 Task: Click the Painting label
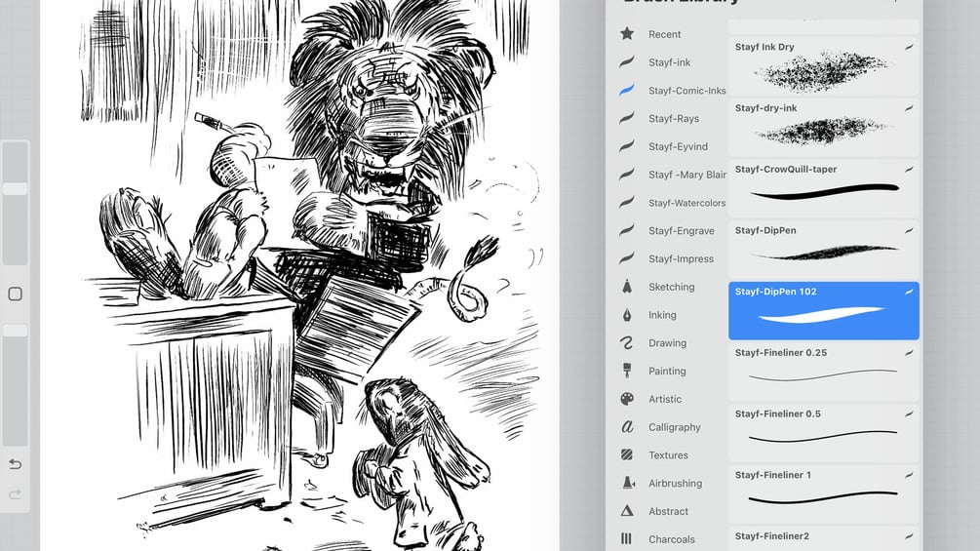pos(667,372)
